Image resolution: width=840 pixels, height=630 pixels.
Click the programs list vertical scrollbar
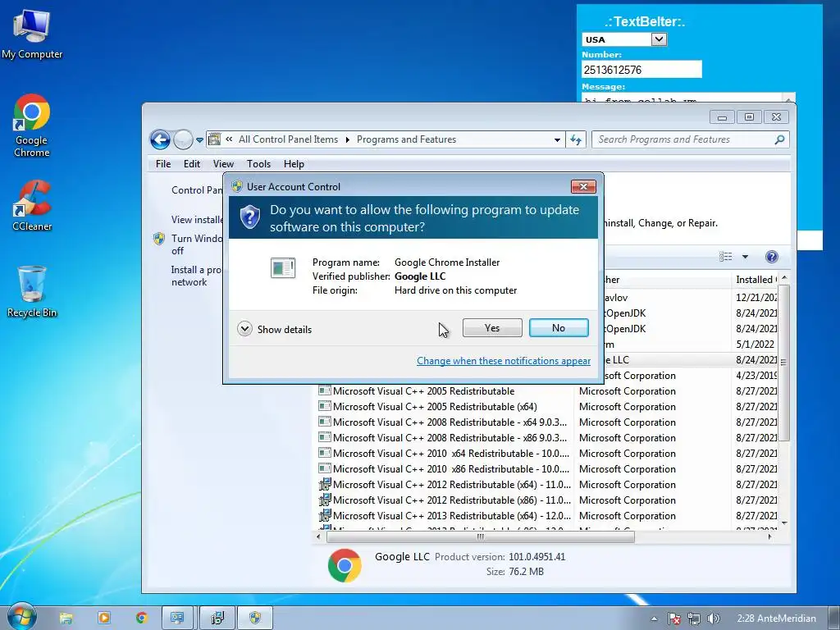(x=783, y=363)
